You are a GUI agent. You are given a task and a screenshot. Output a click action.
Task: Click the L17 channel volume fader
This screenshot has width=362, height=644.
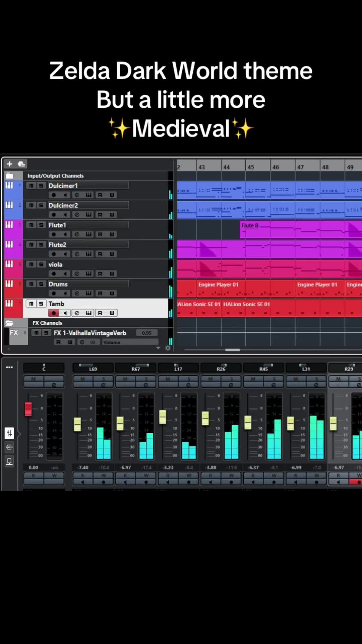click(x=163, y=417)
